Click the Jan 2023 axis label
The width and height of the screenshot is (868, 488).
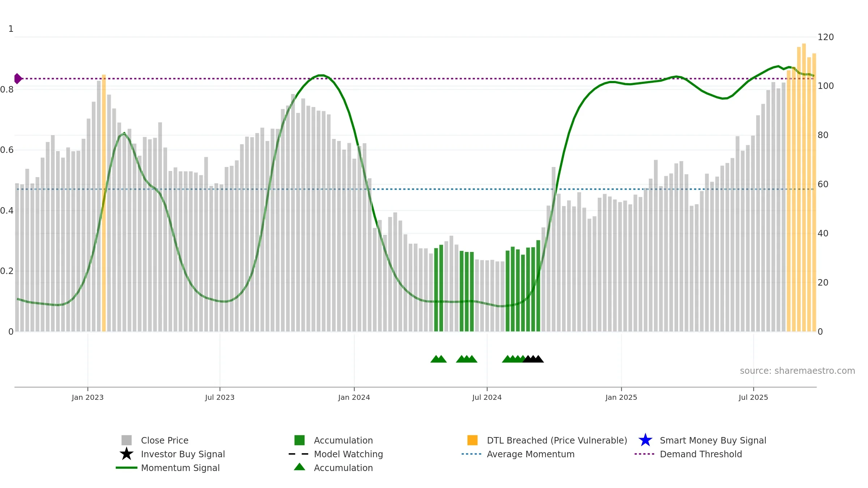coord(88,398)
